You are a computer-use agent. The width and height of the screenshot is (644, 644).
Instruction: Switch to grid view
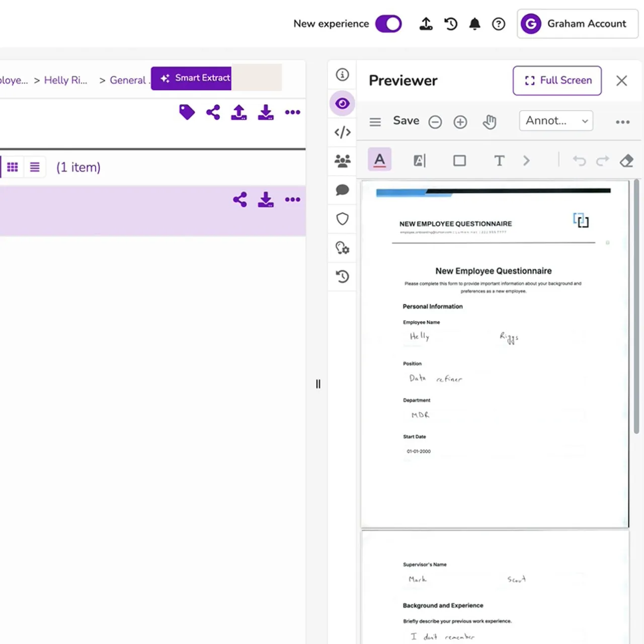click(13, 167)
